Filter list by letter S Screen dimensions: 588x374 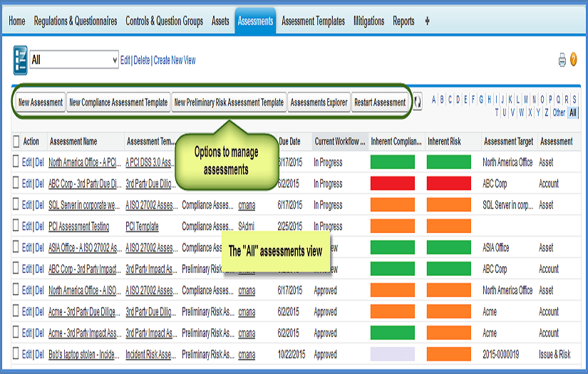point(574,100)
